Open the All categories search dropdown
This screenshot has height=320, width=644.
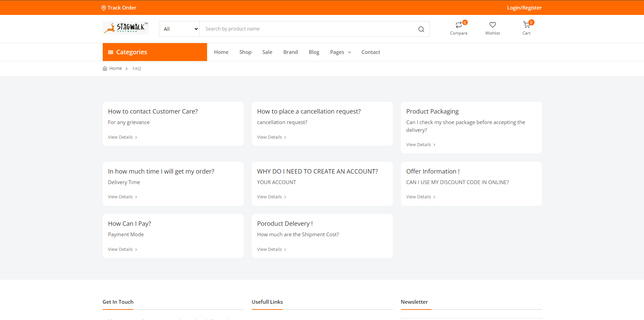coord(179,29)
